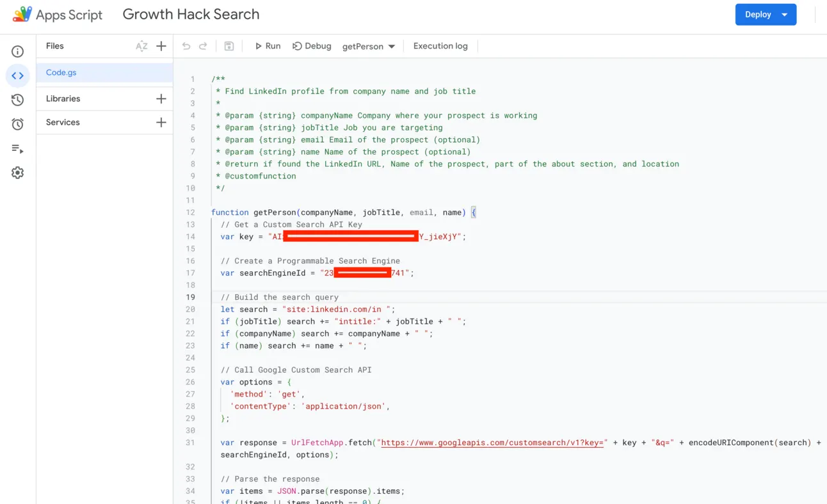The width and height of the screenshot is (827, 504).
Task: Open the Triggers alarm clock icon
Action: [x=18, y=124]
